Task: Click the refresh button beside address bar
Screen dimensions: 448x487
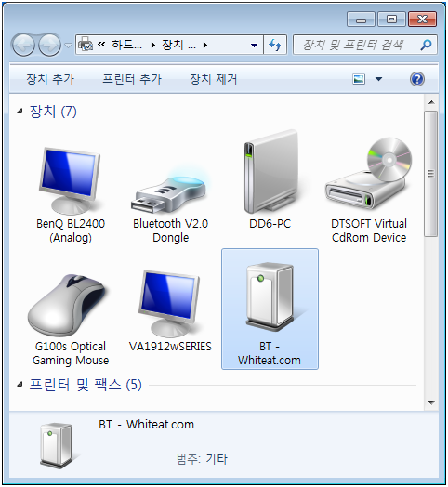Action: click(275, 46)
